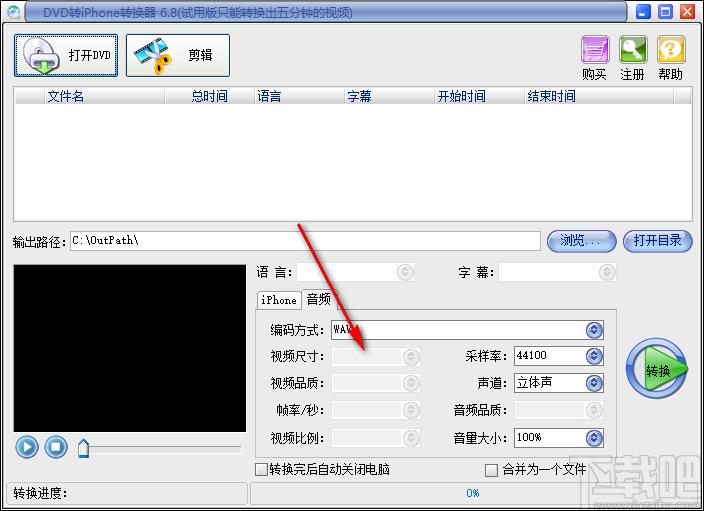704x511 pixels.
Task: Click the 0% conversion progress bar
Action: coord(472,493)
